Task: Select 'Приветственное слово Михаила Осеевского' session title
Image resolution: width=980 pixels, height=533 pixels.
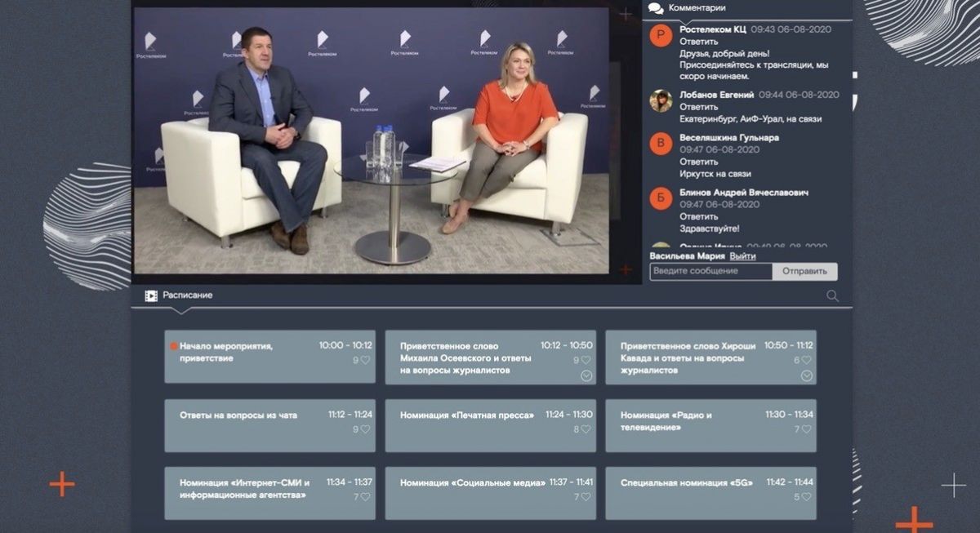Action: [x=465, y=358]
